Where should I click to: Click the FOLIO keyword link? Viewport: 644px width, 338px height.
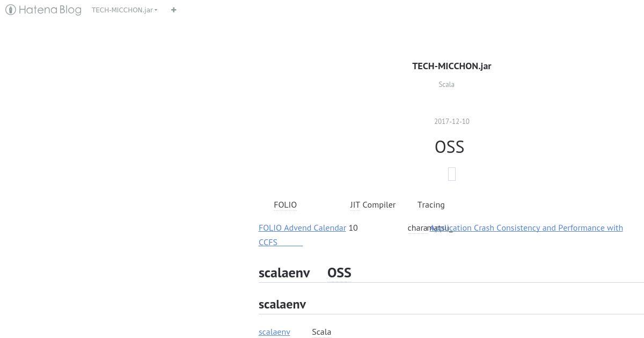click(x=285, y=205)
